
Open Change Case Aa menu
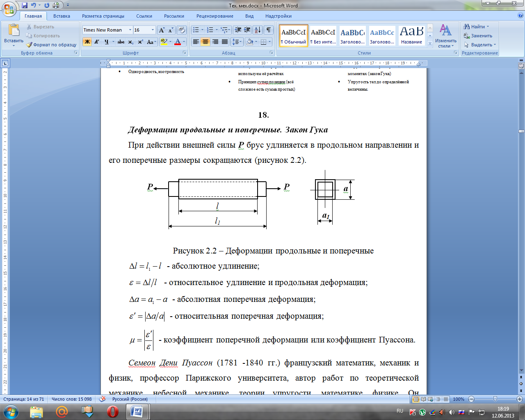pos(151,42)
